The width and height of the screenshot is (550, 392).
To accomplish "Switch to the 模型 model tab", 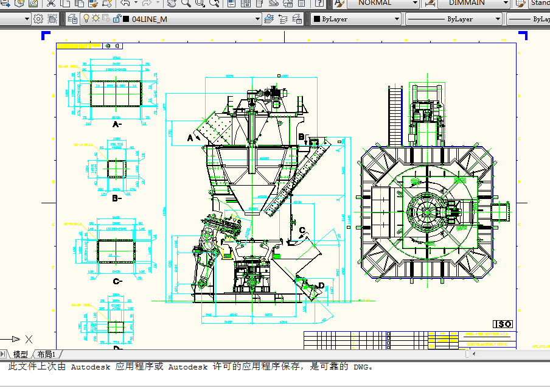I will click(20, 354).
